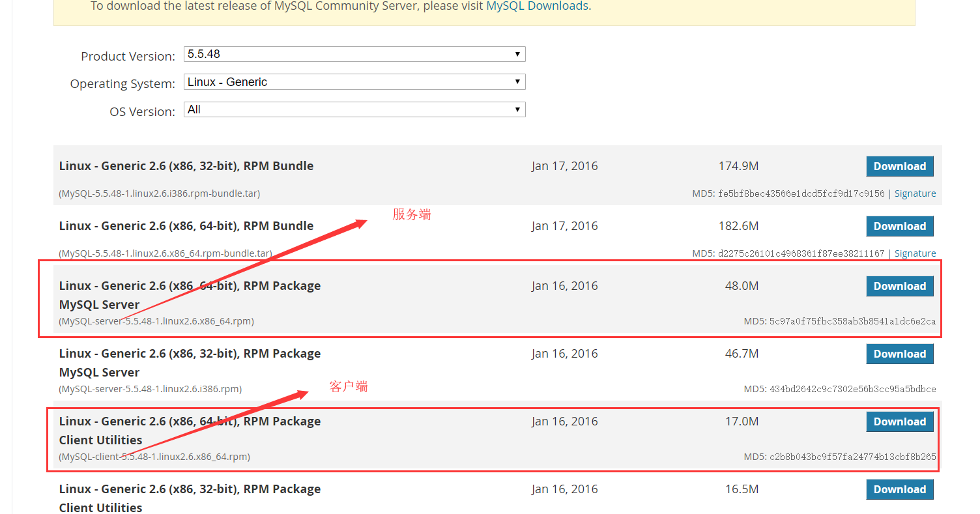The image size is (980, 514).
Task: Download the 32-bit RPM Bundle (174.9M)
Action: 900,166
